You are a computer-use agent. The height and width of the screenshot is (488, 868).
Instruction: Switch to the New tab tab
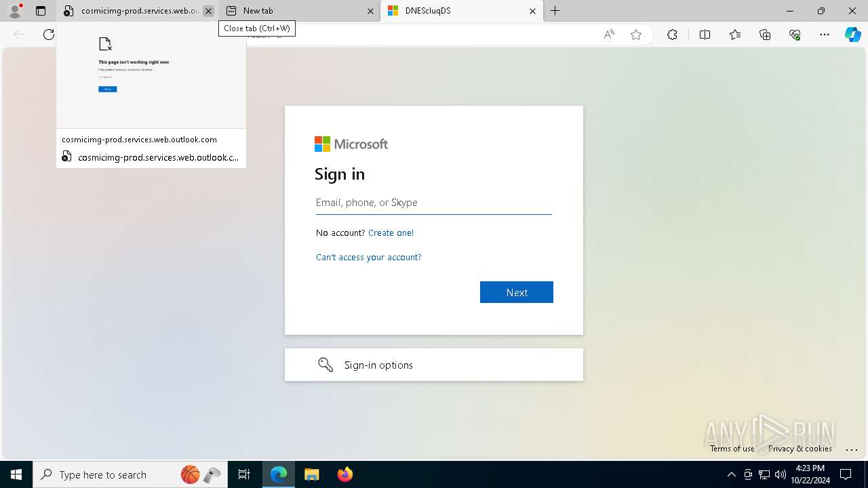click(x=298, y=11)
